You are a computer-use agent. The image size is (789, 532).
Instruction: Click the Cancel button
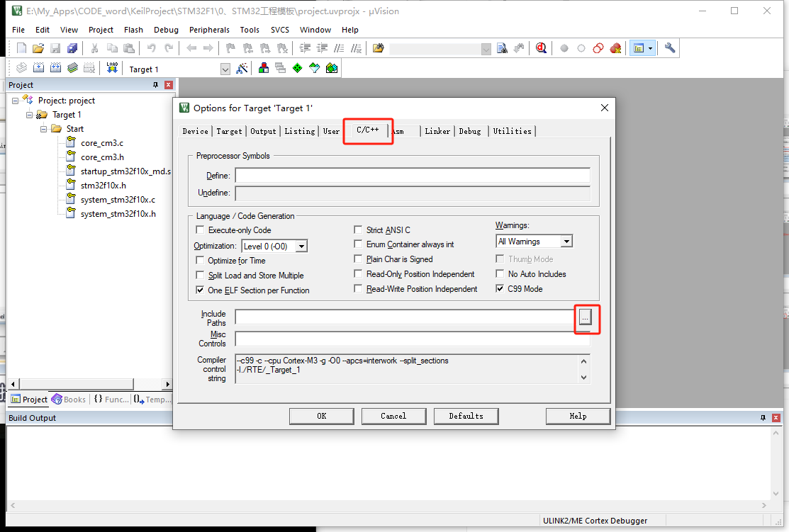(x=393, y=416)
